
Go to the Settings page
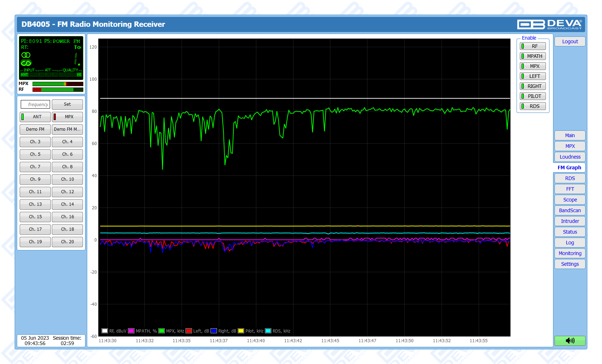tap(570, 264)
